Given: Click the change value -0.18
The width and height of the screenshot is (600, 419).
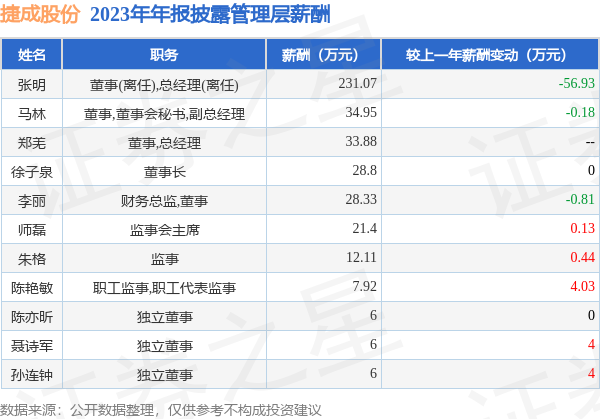Looking at the screenshot, I should coord(580,112).
